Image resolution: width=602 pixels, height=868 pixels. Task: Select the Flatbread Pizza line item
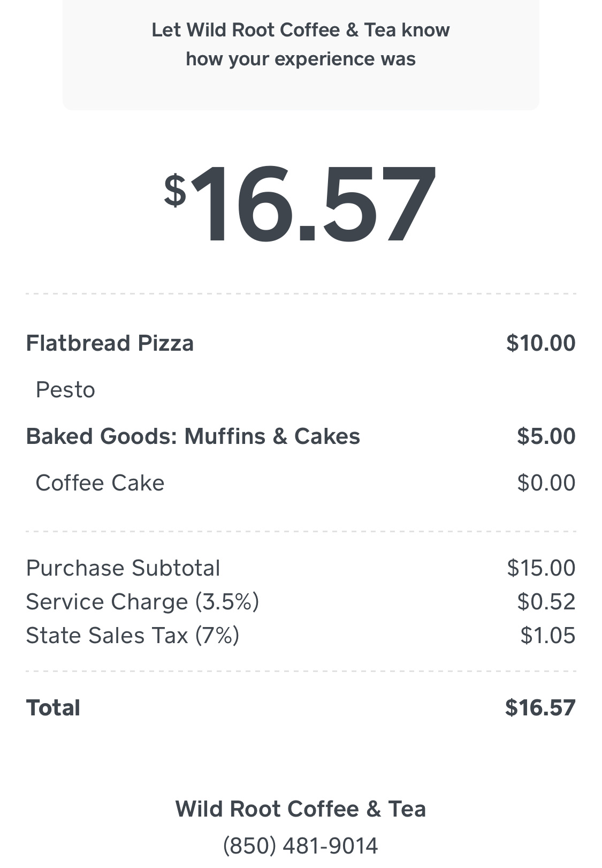point(110,343)
